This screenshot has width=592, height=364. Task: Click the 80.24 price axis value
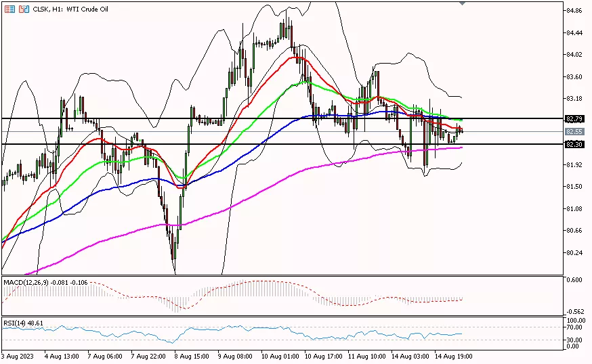[x=574, y=253]
